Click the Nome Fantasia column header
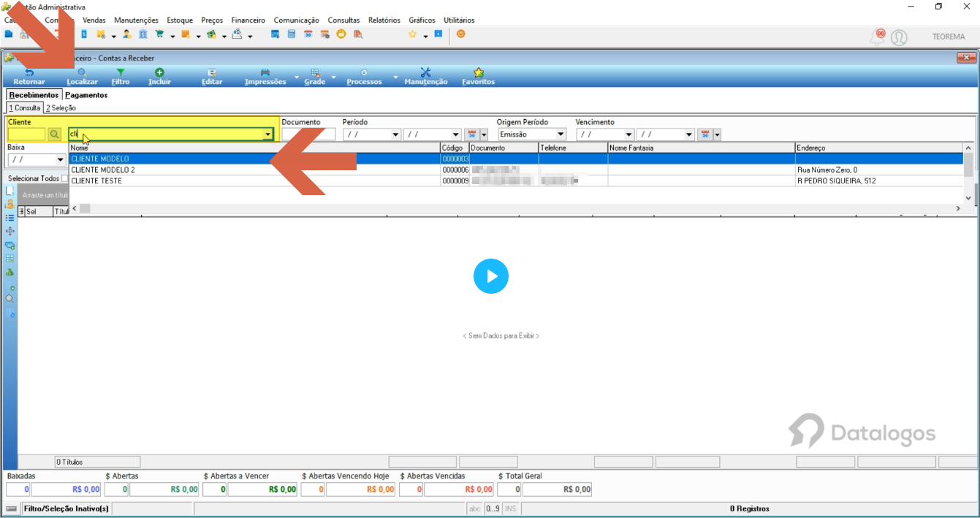980x518 pixels. point(701,148)
